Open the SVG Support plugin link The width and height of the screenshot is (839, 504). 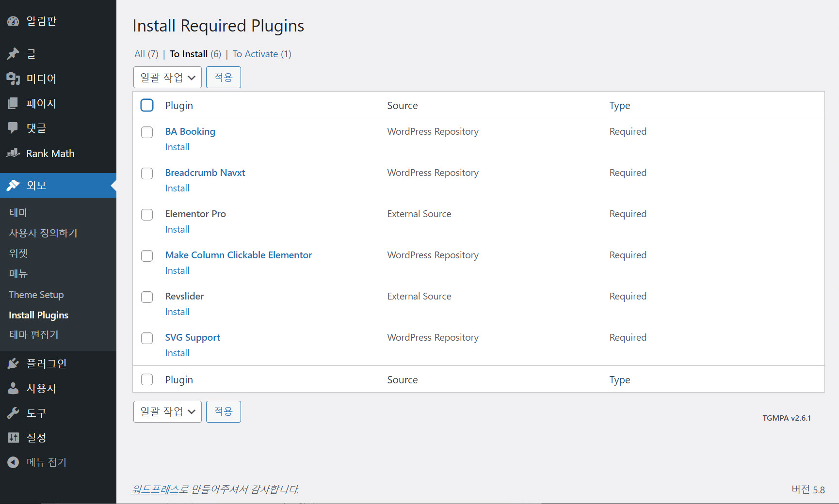click(193, 337)
